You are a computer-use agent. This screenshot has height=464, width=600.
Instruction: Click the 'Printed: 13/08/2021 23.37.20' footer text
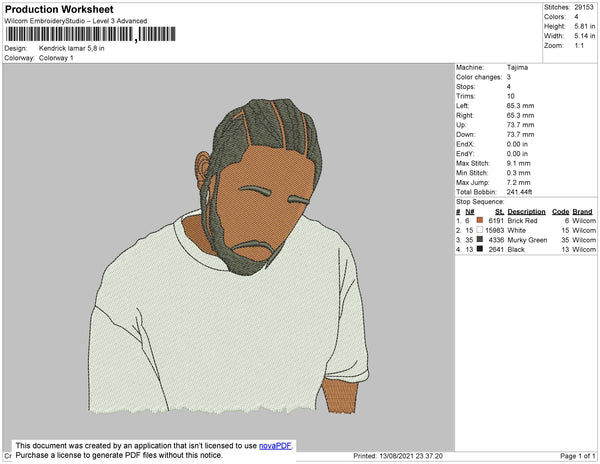click(398, 456)
